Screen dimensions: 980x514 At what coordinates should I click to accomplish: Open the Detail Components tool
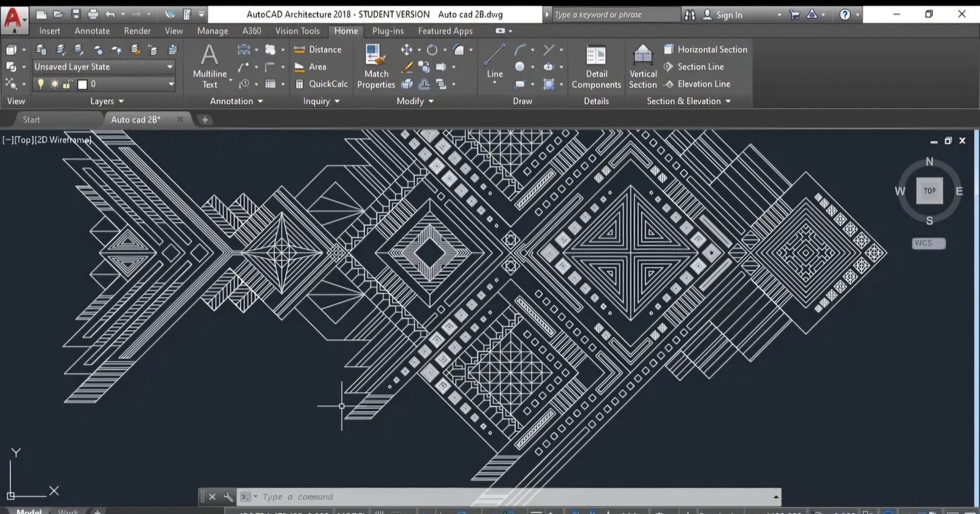tap(596, 66)
